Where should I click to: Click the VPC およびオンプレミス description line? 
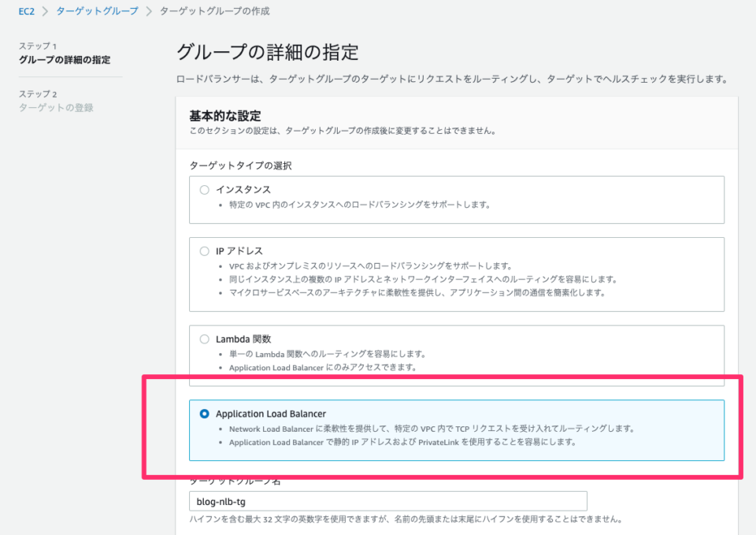(370, 266)
